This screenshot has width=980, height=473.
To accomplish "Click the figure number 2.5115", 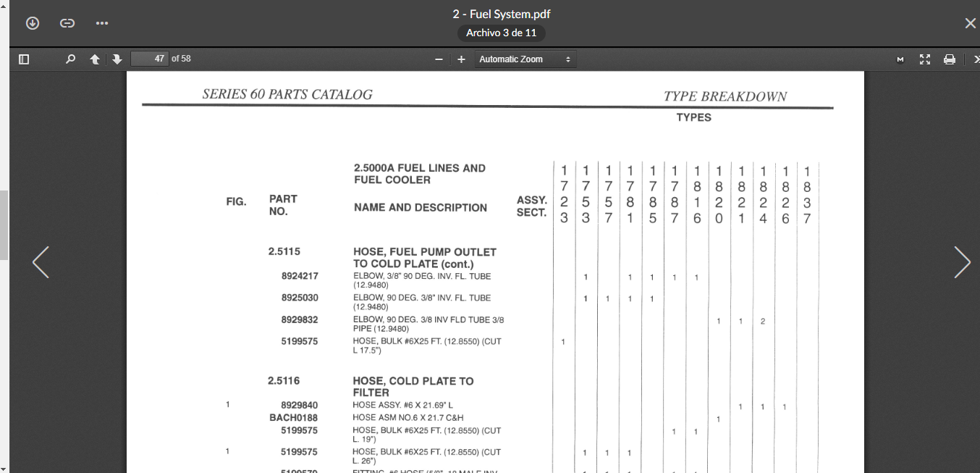I will (x=284, y=252).
